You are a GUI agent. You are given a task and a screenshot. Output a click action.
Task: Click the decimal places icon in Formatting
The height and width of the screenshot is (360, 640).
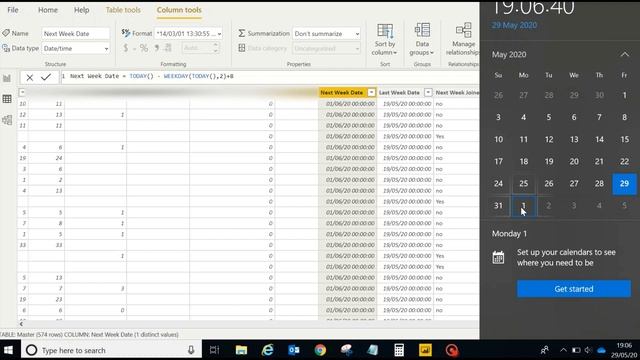[x=168, y=48]
